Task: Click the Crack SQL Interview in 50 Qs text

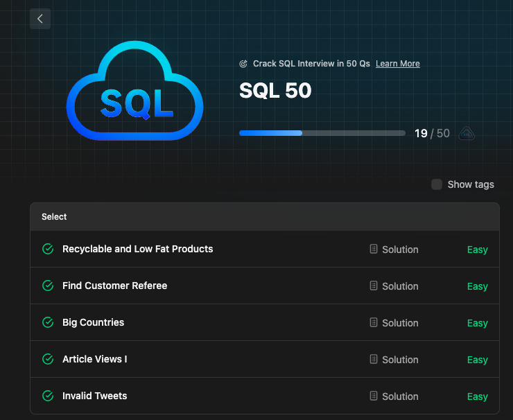Action: pos(311,64)
